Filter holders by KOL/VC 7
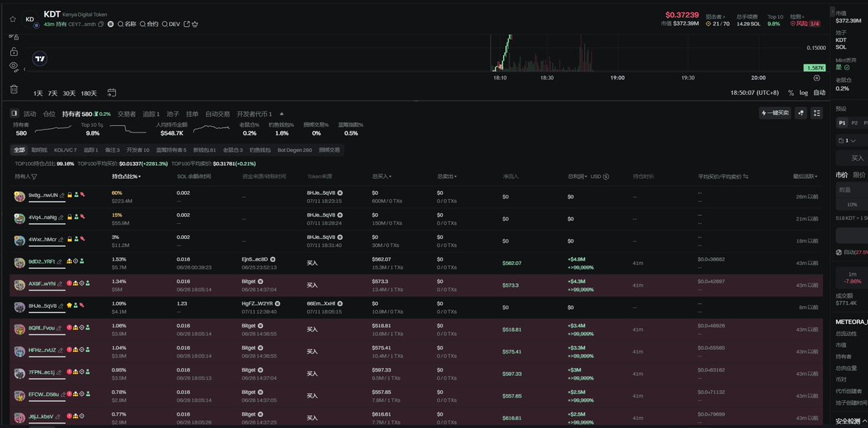The image size is (868, 428). pos(65,150)
